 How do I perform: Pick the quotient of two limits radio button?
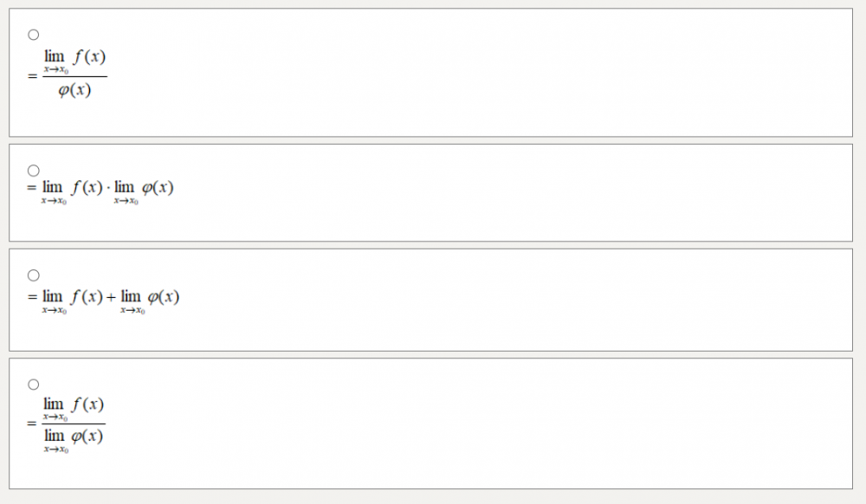pyautogui.click(x=33, y=384)
